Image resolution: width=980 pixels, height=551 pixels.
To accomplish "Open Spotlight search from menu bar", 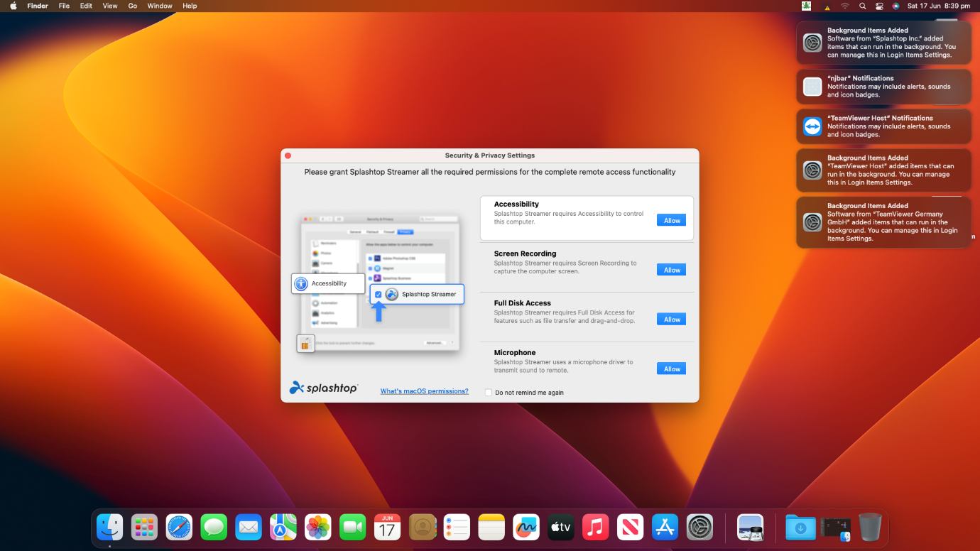I will (862, 6).
